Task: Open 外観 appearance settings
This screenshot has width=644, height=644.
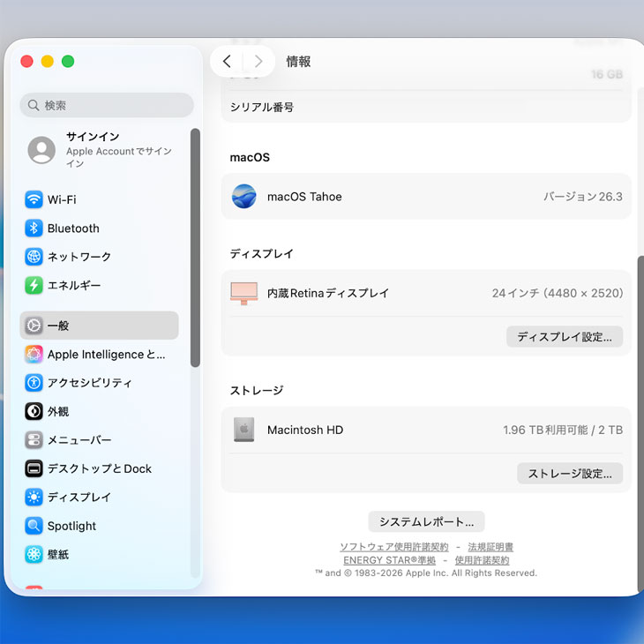Action: click(x=58, y=411)
